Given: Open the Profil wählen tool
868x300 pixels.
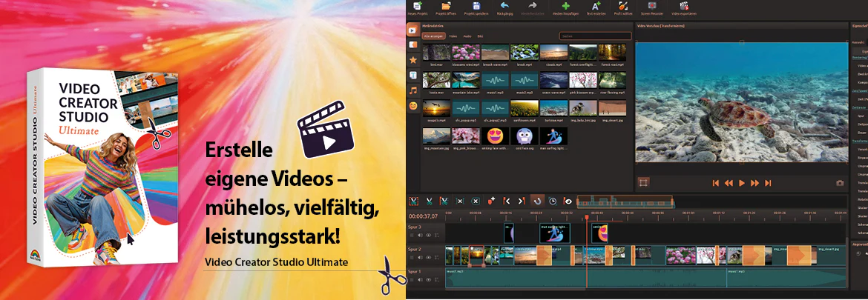Looking at the screenshot, I should coord(622,7).
